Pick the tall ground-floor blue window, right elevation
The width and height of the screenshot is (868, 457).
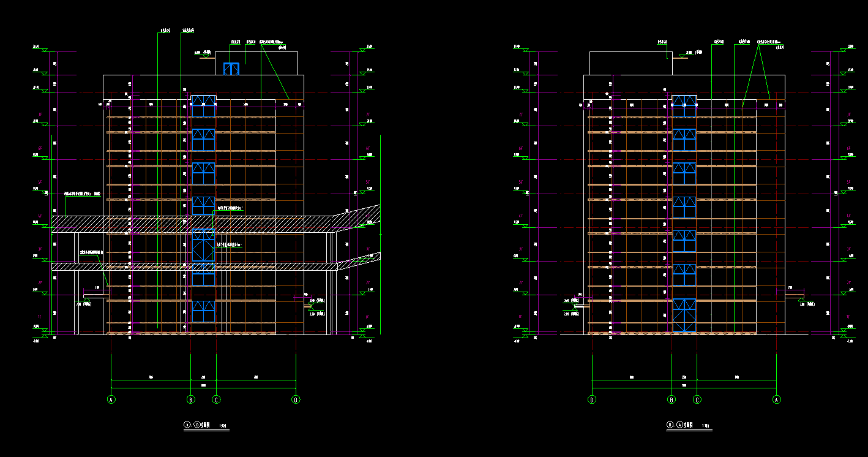point(684,315)
